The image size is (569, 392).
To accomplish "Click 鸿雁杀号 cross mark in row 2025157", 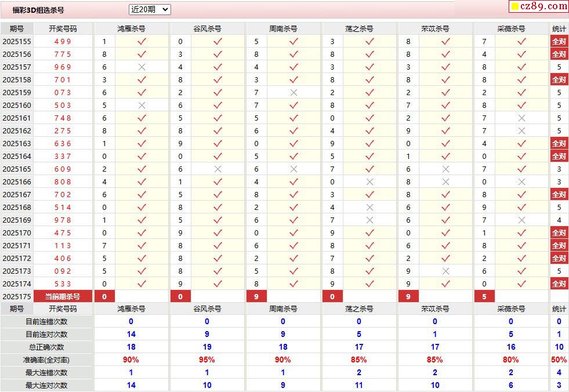I will pos(142,67).
